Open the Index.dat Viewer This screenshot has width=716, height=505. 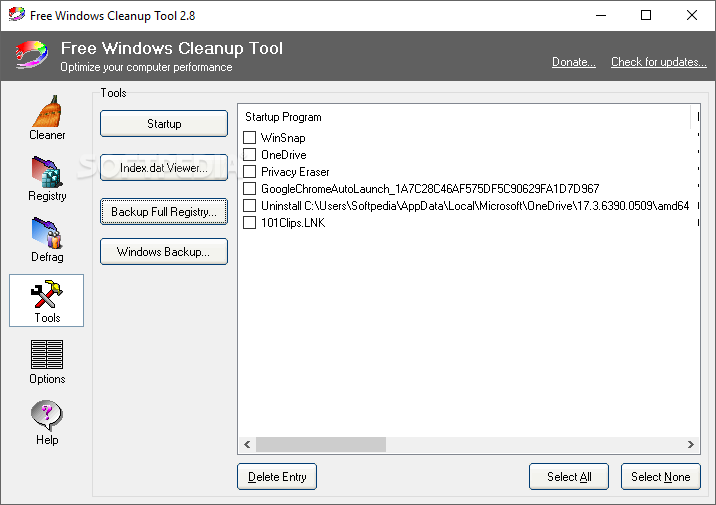(x=164, y=168)
